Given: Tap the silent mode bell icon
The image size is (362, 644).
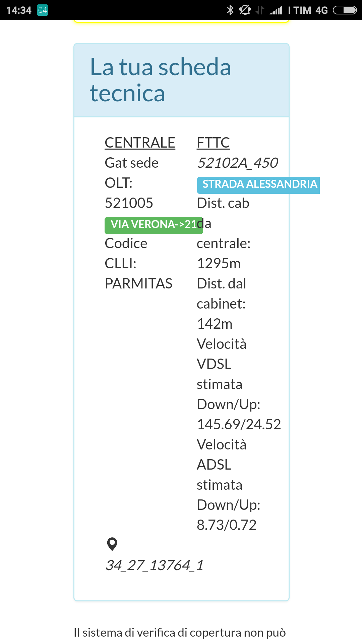Looking at the screenshot, I should 244,10.
